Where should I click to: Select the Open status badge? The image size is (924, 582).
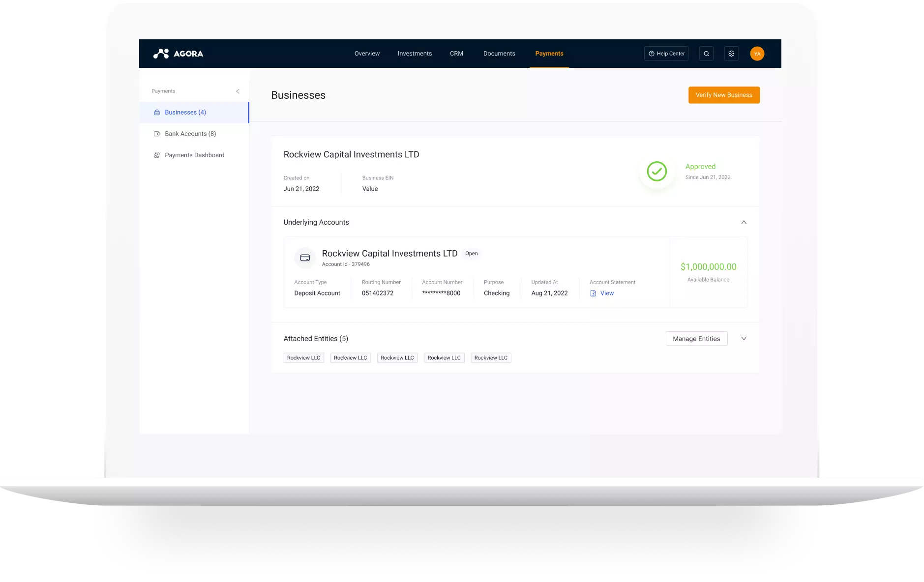pyautogui.click(x=472, y=253)
